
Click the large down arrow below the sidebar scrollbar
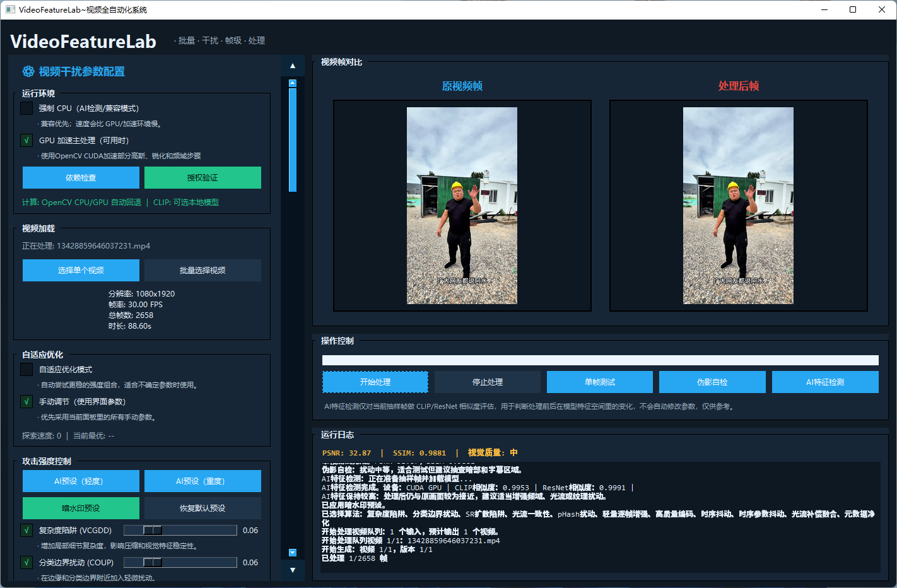[x=292, y=570]
